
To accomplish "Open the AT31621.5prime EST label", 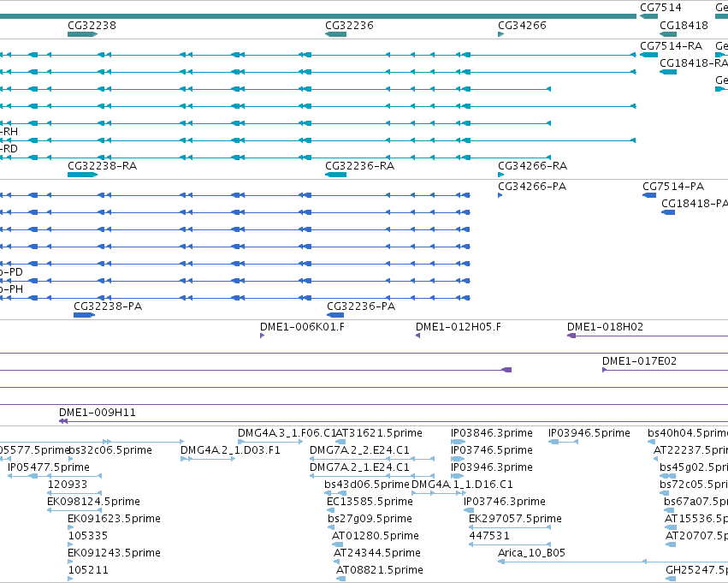I will tap(379, 433).
